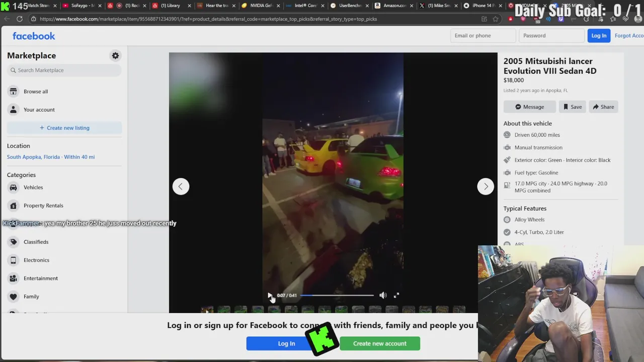Viewport: 644px width, 362px height.
Task: Click the Classifieds tag icon
Action: pos(13,242)
